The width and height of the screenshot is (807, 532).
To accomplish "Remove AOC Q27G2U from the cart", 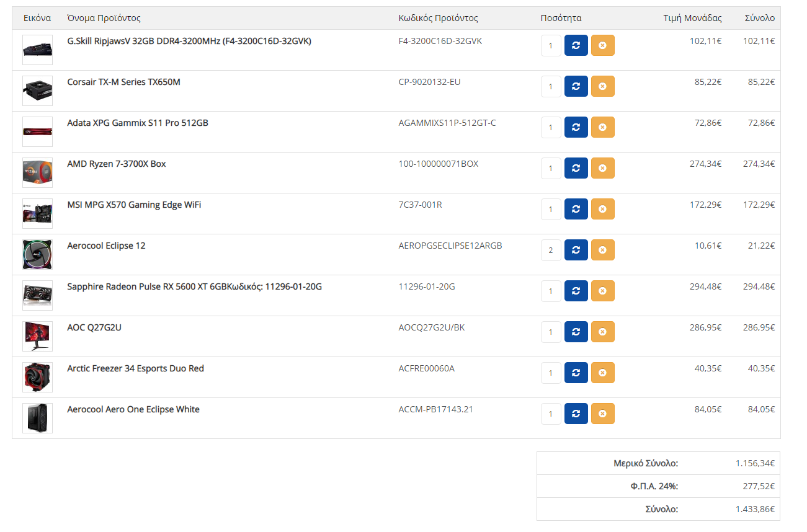I will click(603, 332).
